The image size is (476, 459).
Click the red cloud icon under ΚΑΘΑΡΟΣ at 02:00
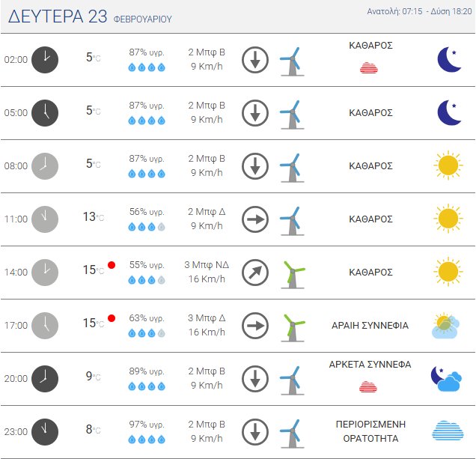click(370, 68)
